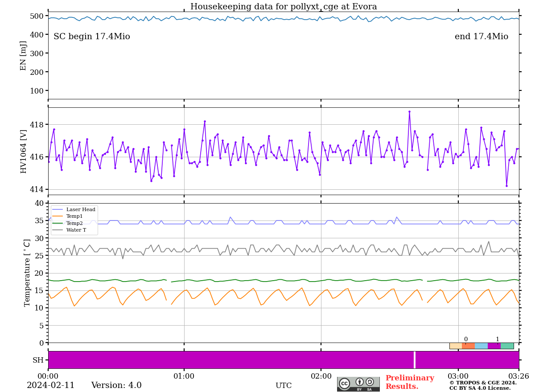Viewport: 535px width, 392px height.
Task: Click the 100 tick on the EN axis
Action: click(37, 91)
